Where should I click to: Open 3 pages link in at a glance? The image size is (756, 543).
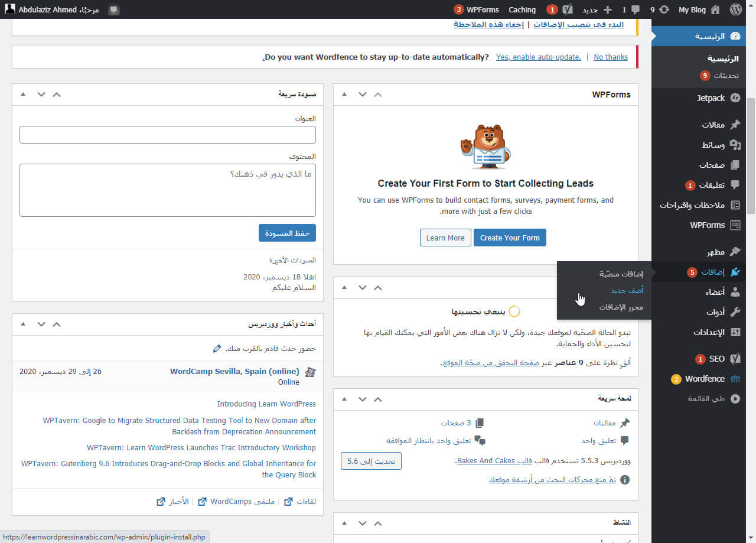point(462,423)
